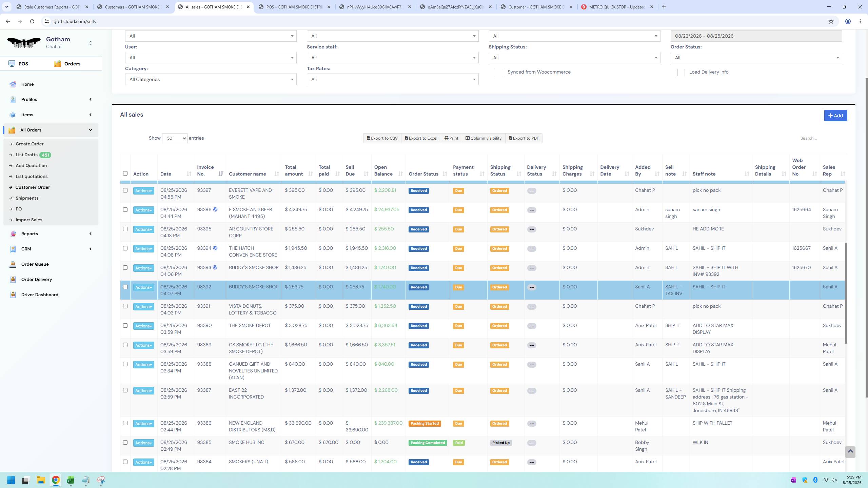This screenshot has width=868, height=488.
Task: Open the Driver Dashboard sidebar icon
Action: pos(13,295)
